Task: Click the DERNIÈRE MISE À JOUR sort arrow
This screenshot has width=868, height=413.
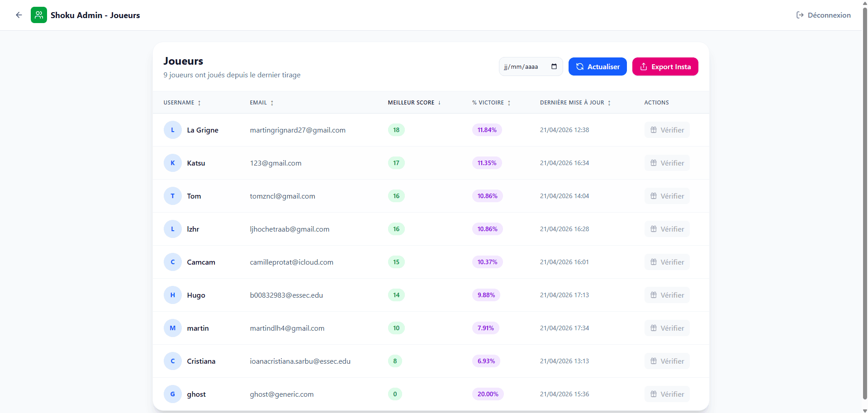Action: tap(609, 103)
